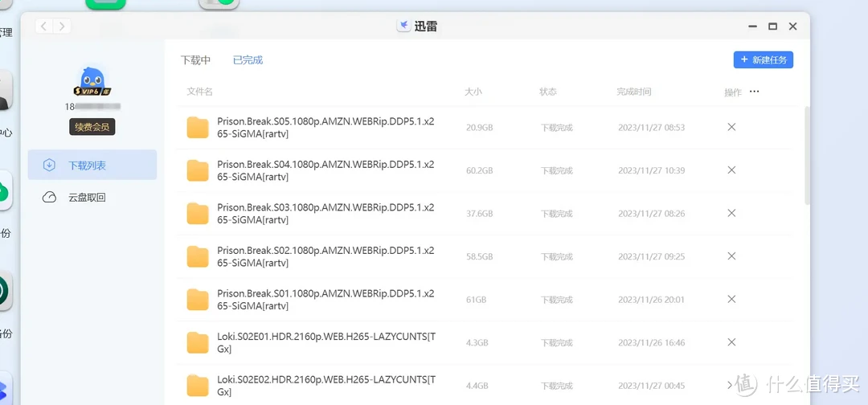Click the 完成时间 column header
Screen dimensions: 868x405
(x=634, y=92)
